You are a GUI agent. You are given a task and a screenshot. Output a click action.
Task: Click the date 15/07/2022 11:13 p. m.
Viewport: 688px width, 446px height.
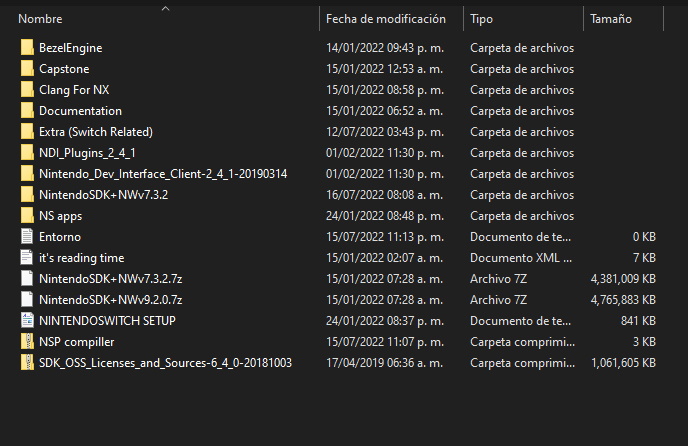click(385, 237)
